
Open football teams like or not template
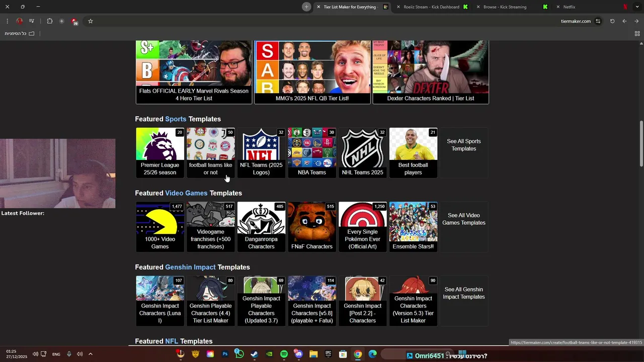pos(211,153)
